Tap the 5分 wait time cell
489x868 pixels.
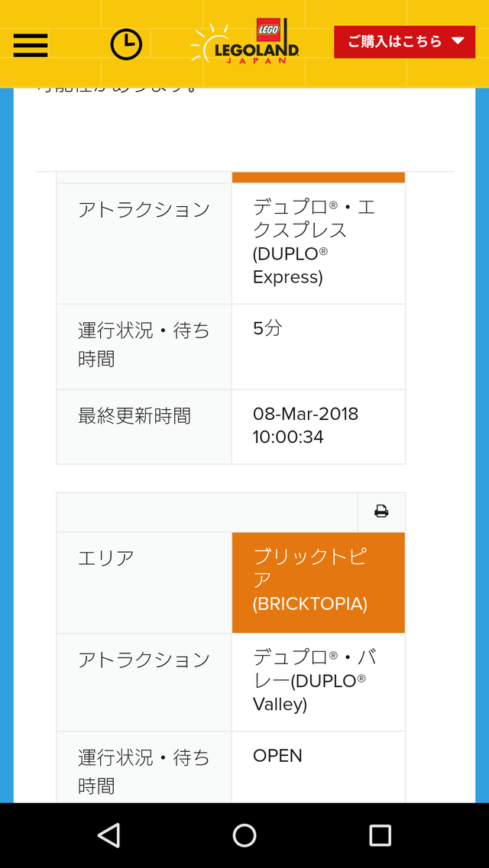coord(319,347)
